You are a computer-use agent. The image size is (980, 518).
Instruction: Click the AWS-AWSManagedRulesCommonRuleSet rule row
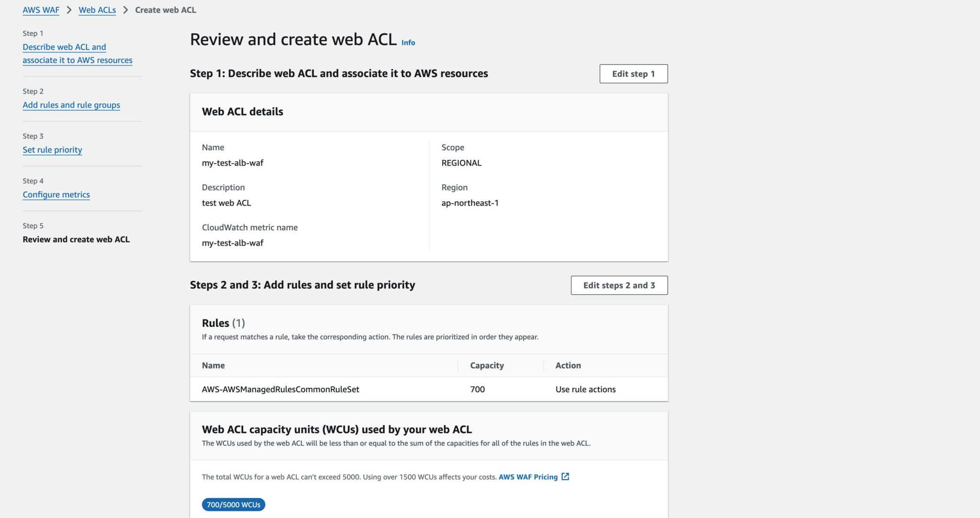281,389
